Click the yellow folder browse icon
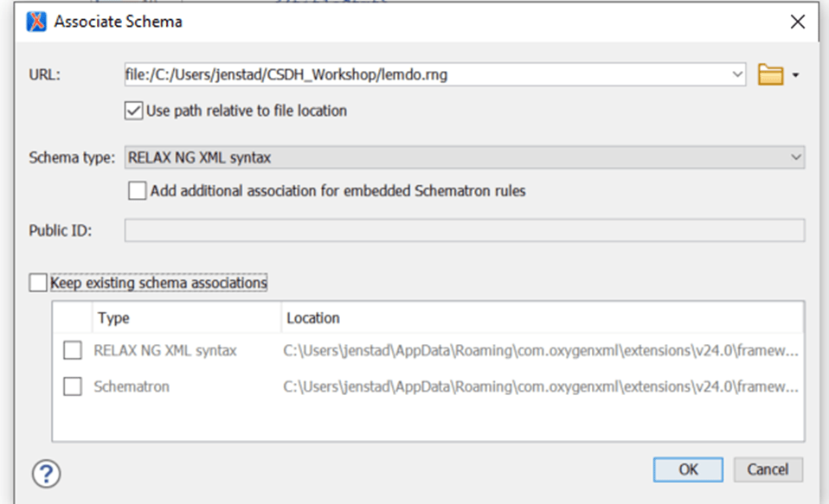 [x=769, y=75]
